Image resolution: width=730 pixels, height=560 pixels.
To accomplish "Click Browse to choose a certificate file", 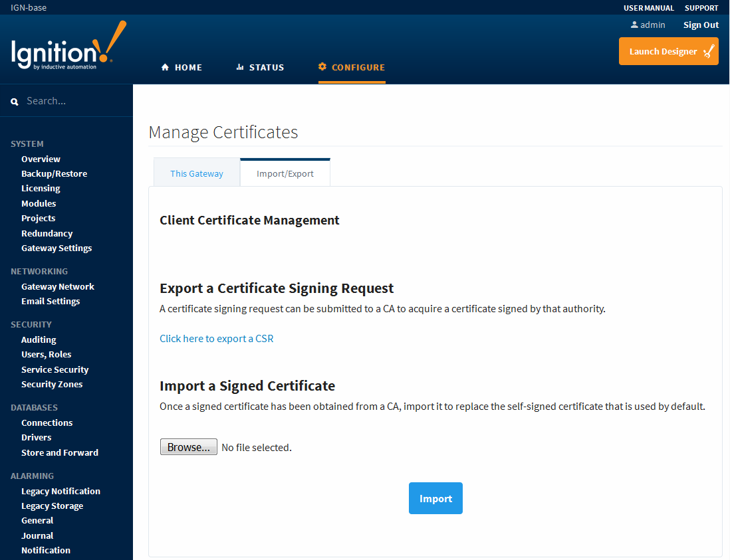I will [188, 446].
